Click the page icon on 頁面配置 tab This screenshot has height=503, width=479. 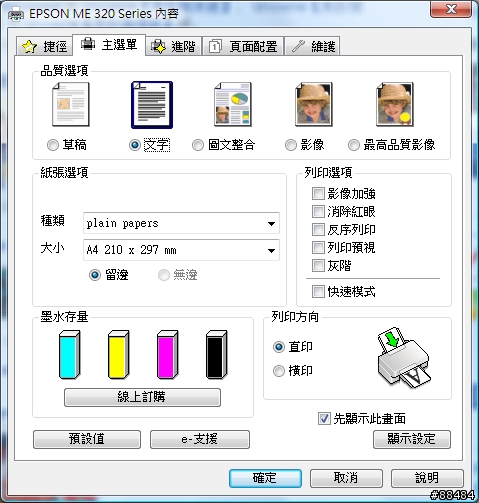tap(215, 46)
